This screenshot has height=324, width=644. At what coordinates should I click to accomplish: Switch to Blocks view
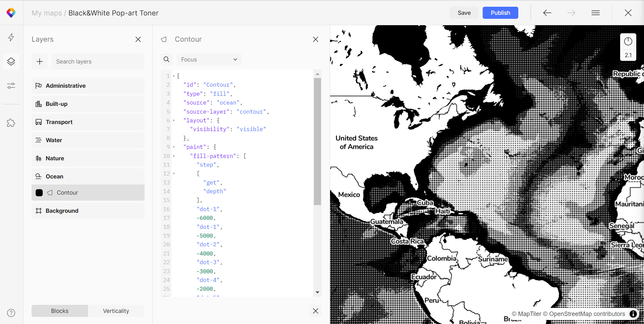pyautogui.click(x=60, y=311)
